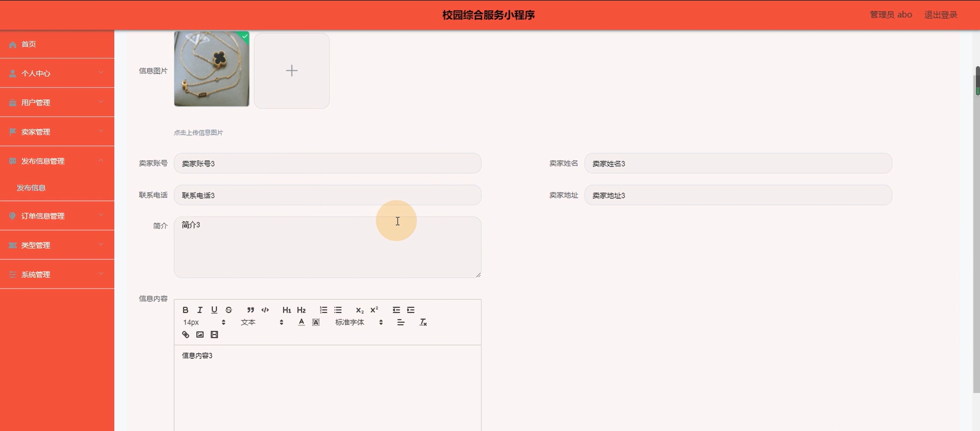
Task: Toggle underline formatting in the editor
Action: [x=214, y=310]
